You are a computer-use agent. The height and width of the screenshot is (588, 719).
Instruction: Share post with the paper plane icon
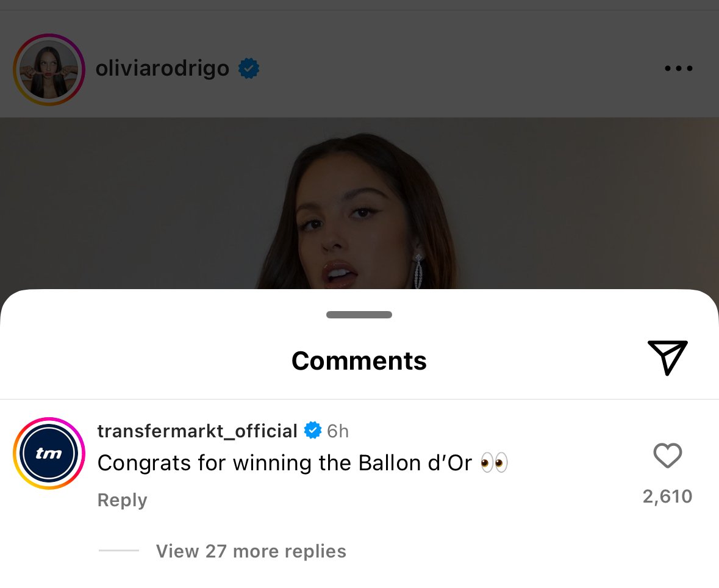[668, 358]
